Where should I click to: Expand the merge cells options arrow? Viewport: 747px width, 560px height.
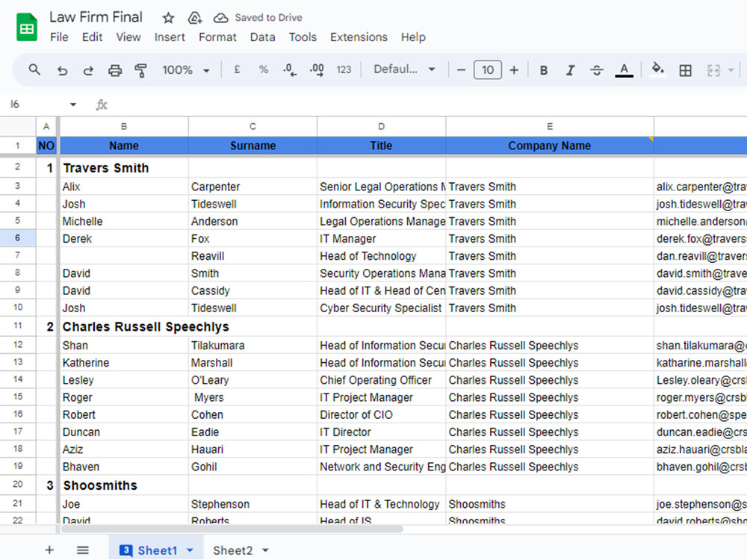[x=731, y=70]
